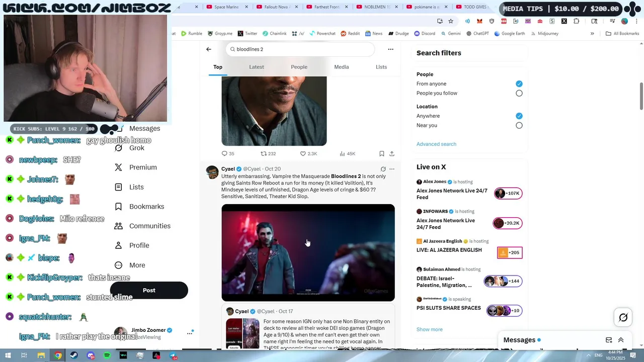The image size is (644, 362).
Task: Open the All Bookmarks folder
Action: coord(622,34)
